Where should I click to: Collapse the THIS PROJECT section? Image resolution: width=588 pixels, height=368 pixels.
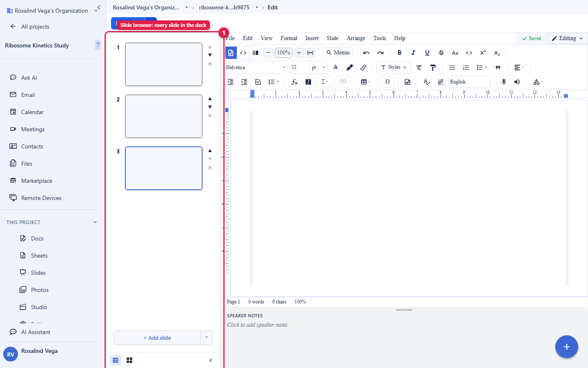[x=95, y=222]
